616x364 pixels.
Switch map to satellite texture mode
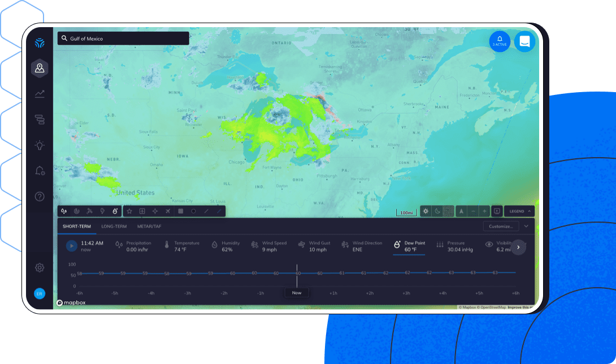[448, 211]
